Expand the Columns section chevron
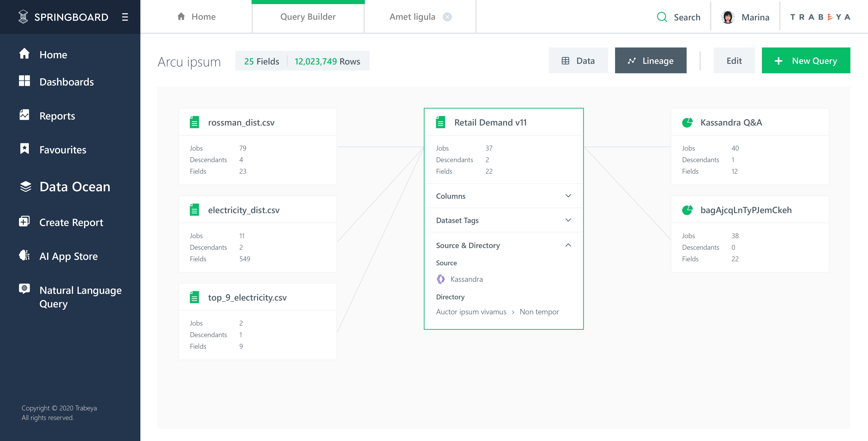 [568, 196]
